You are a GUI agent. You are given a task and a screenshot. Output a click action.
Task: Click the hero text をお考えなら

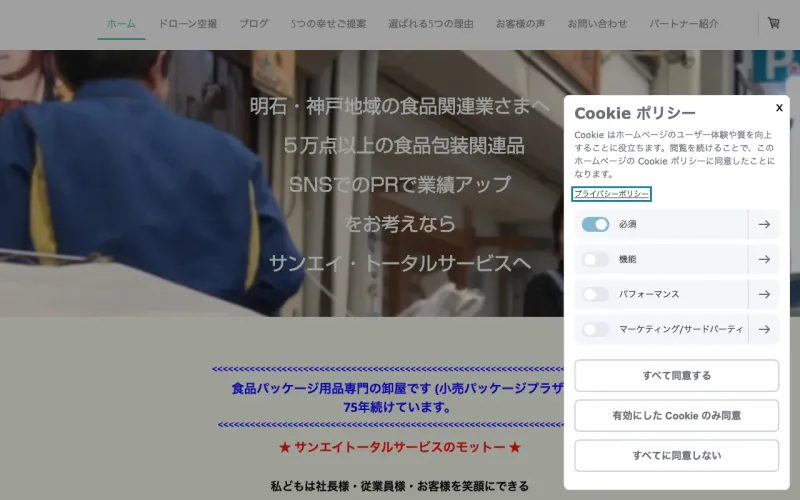(399, 224)
